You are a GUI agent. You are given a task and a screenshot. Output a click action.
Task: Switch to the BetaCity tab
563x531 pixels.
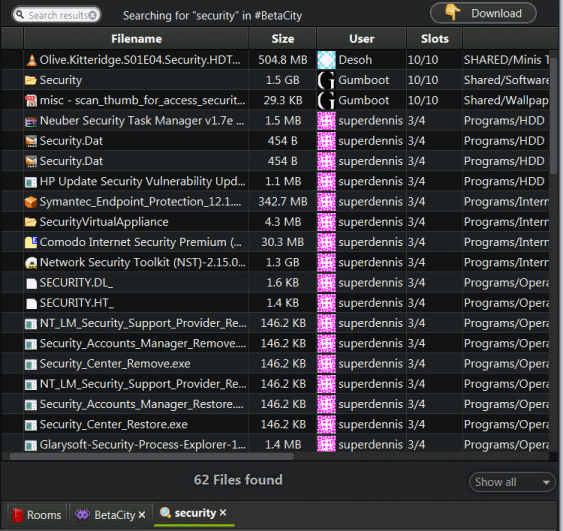tap(110, 515)
